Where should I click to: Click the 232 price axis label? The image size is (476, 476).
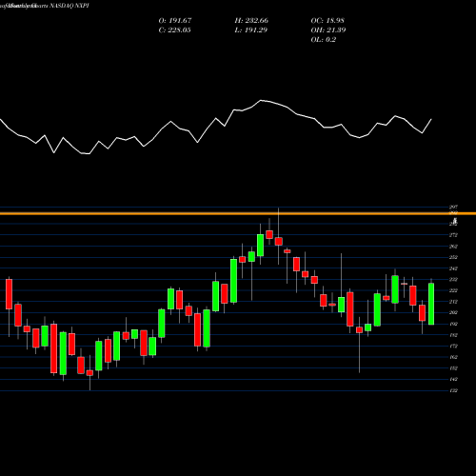click(454, 280)
